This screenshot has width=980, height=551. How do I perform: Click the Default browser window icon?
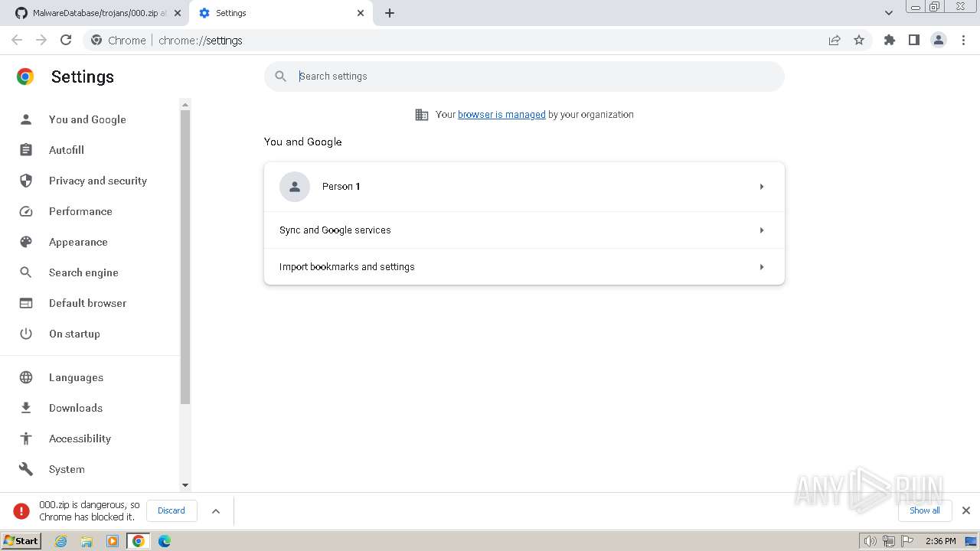[26, 303]
